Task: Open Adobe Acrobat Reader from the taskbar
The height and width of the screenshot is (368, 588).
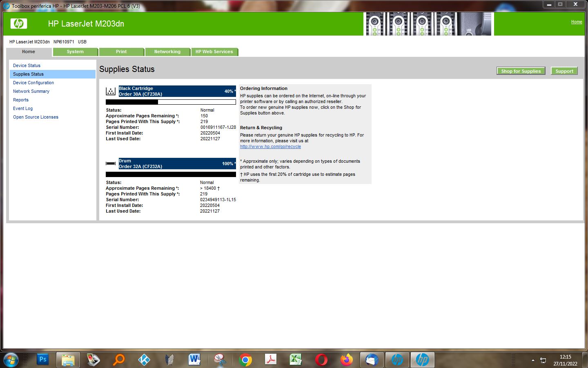Action: tap(271, 360)
